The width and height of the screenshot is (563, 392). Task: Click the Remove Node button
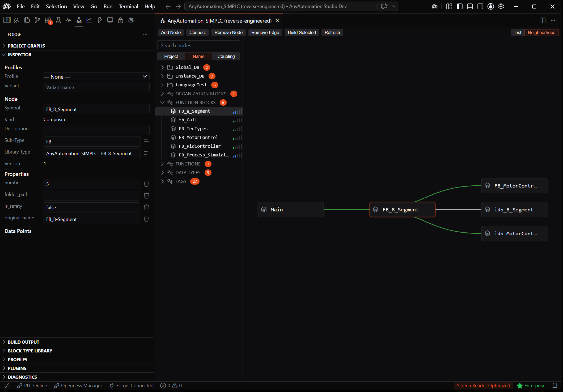click(228, 32)
